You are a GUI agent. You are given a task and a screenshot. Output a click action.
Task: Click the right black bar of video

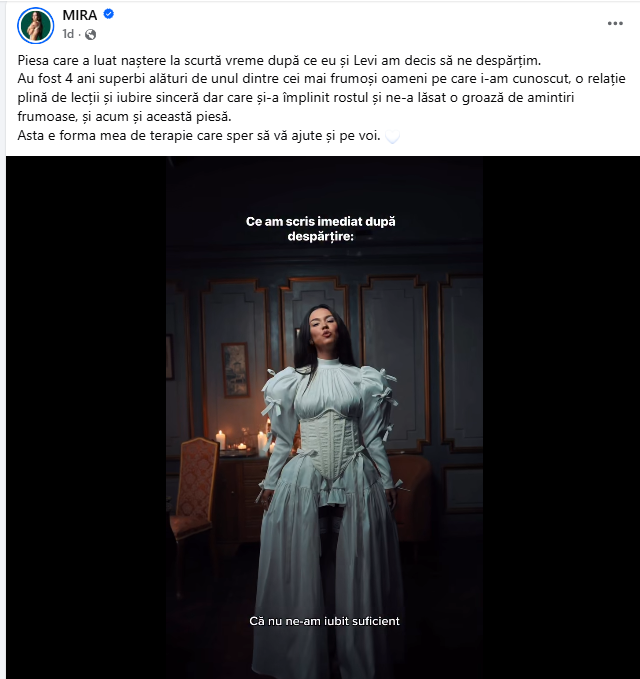pos(561,417)
